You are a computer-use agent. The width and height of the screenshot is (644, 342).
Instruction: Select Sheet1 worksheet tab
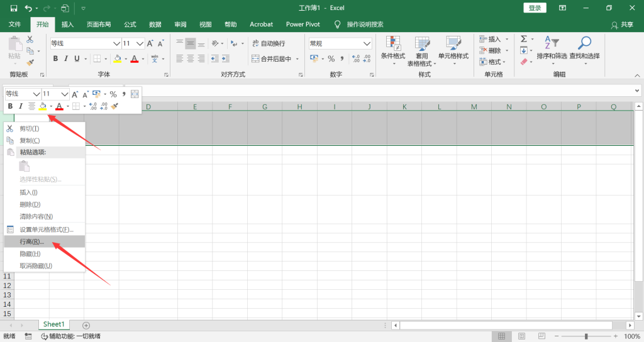[54, 324]
